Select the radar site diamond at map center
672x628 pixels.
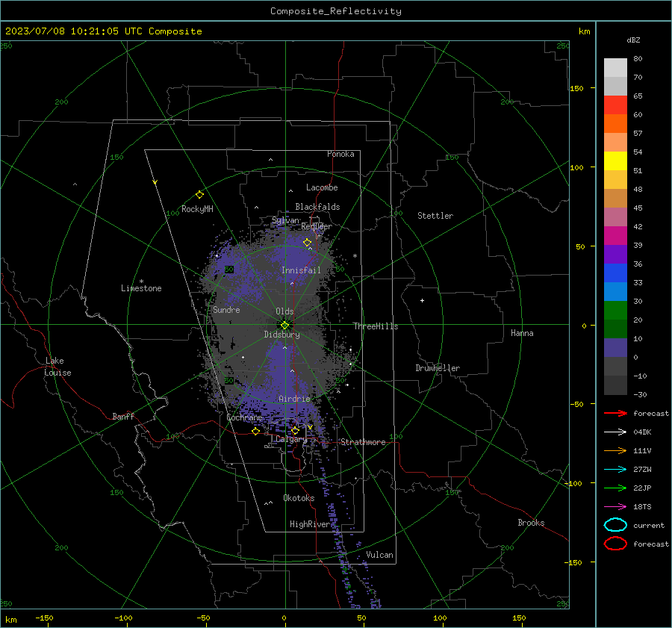[284, 325]
